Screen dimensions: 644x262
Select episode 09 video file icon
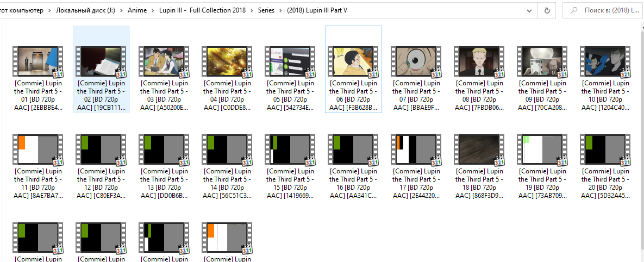542,61
